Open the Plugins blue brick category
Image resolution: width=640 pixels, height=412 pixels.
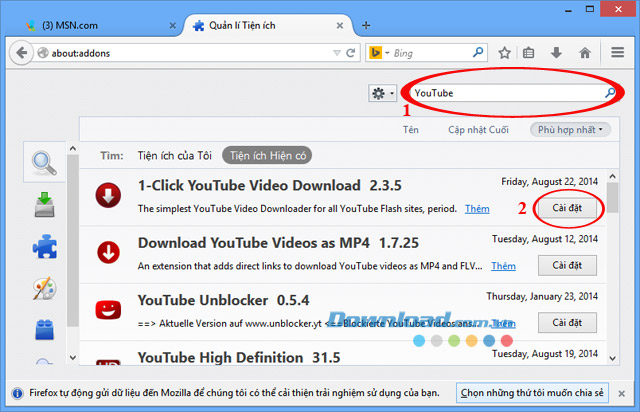[44, 330]
